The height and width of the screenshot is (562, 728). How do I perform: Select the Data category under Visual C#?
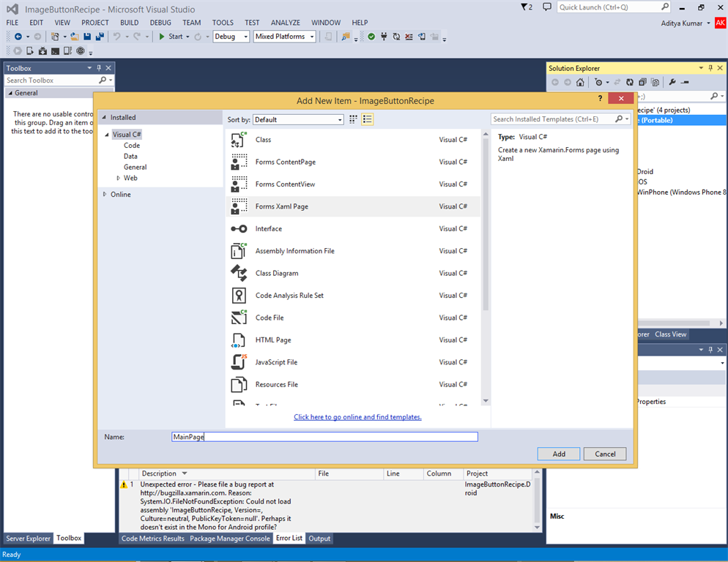coord(130,157)
